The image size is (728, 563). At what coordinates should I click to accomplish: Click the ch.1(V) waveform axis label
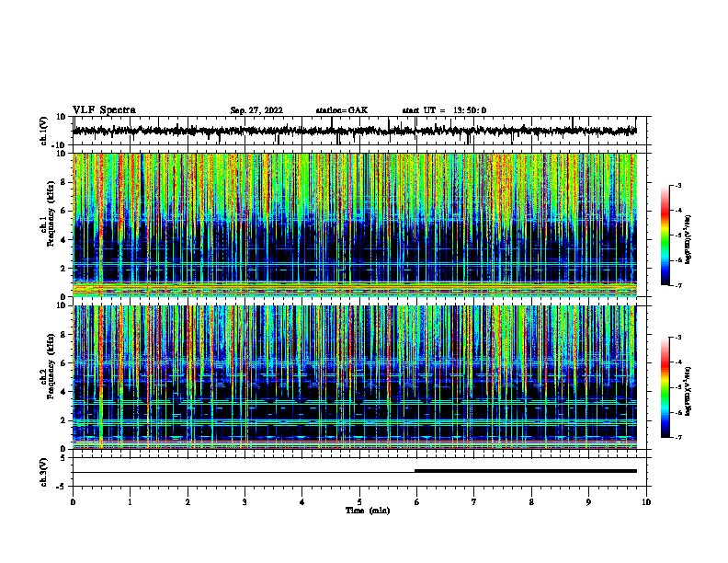pos(44,131)
